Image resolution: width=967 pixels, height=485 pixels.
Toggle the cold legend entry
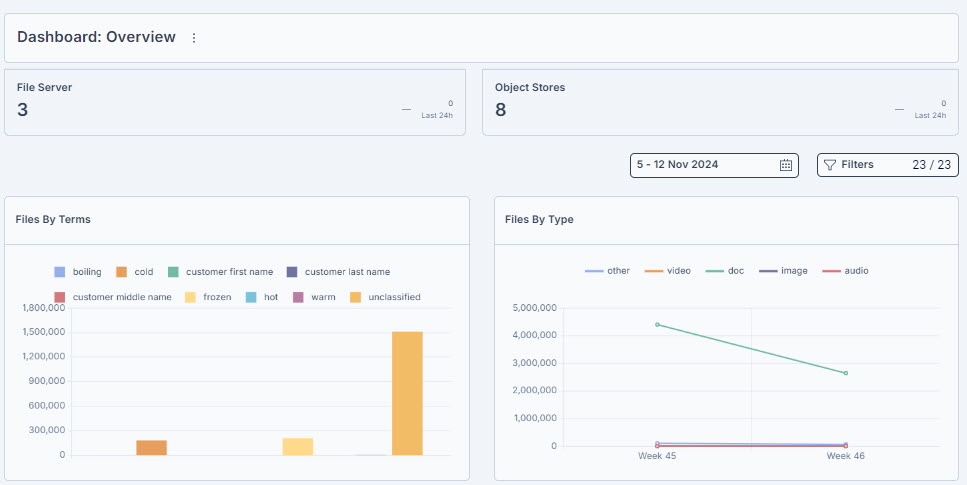pyautogui.click(x=134, y=272)
